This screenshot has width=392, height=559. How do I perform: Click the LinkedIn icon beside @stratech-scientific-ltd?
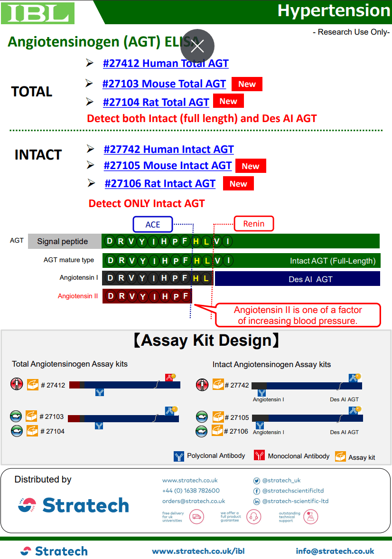pyautogui.click(x=257, y=502)
